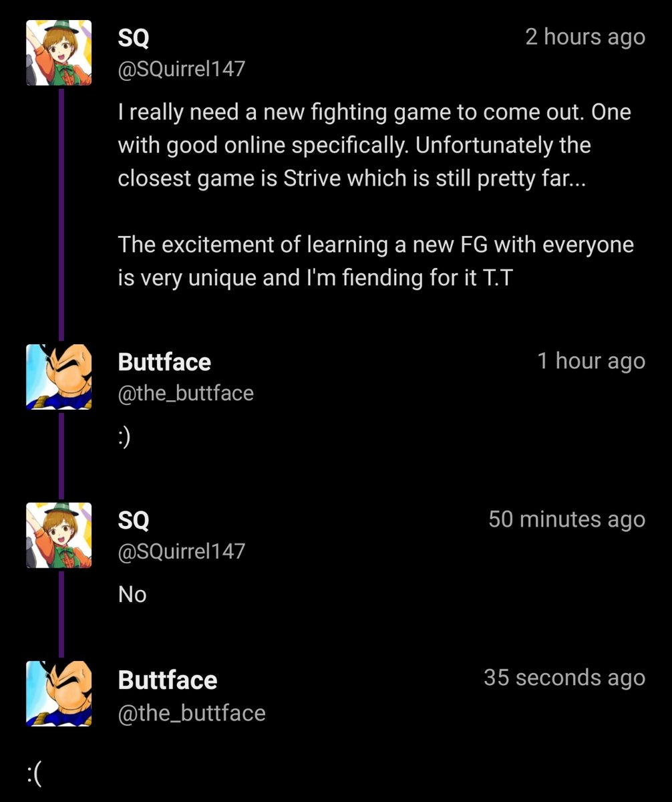This screenshot has height=802, width=672.
Task: Open the @the_buttface handle on the 1 hour ago reply
Action: (186, 393)
